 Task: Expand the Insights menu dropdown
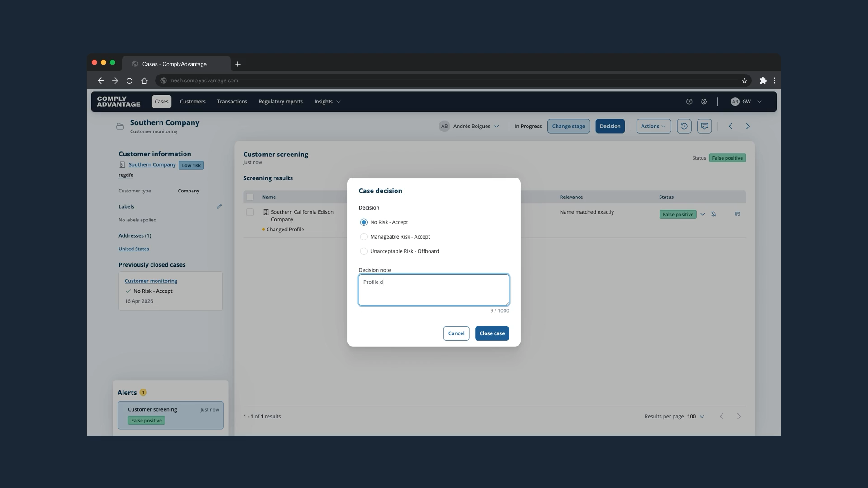[x=327, y=102]
